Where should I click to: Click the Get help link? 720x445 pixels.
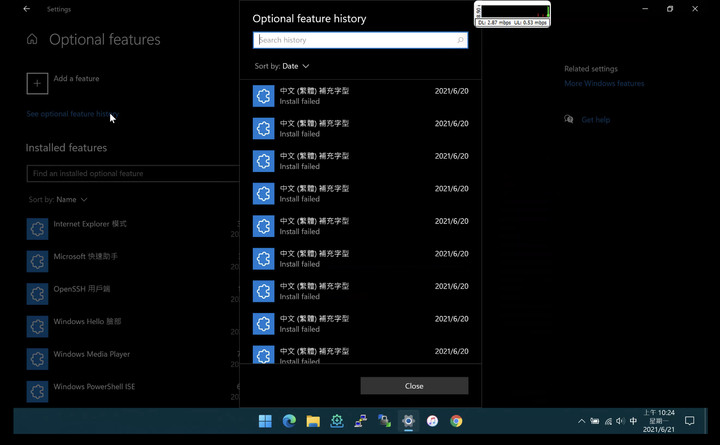point(596,120)
